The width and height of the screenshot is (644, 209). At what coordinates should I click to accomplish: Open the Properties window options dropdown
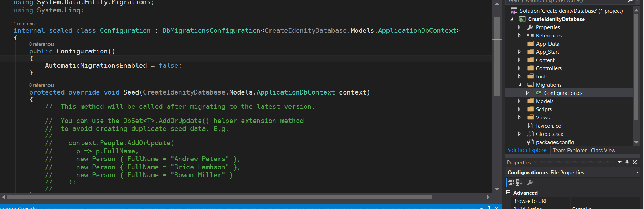click(620, 162)
